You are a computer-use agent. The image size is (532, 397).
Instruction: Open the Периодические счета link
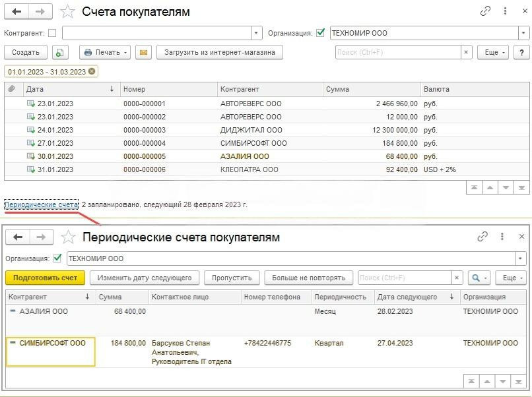click(x=41, y=205)
